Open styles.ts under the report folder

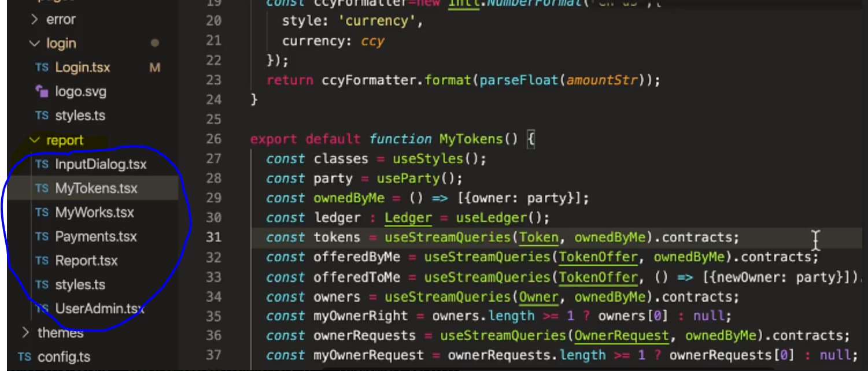tap(80, 284)
